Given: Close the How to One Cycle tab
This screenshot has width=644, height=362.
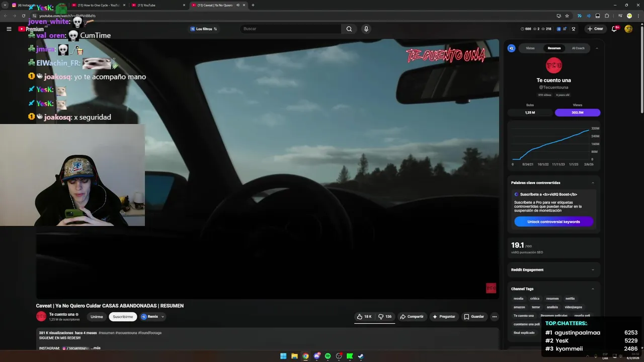Looking at the screenshot, I should (123, 5).
